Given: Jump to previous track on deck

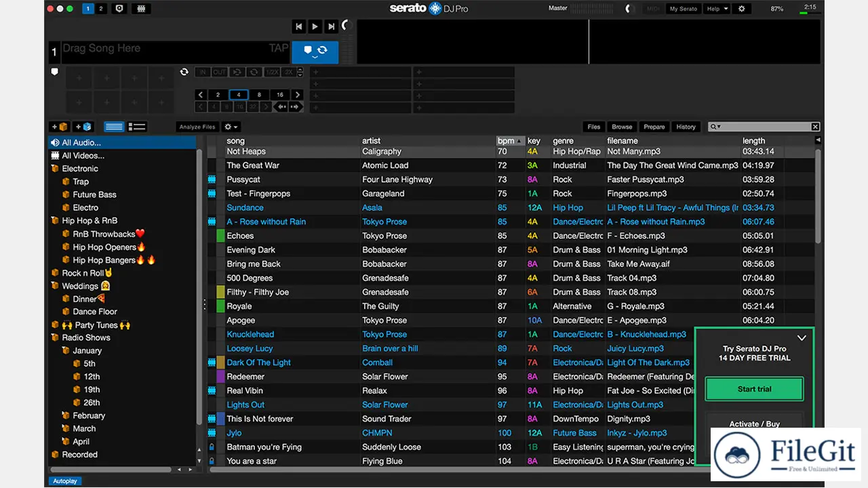Looking at the screenshot, I should click(x=298, y=26).
